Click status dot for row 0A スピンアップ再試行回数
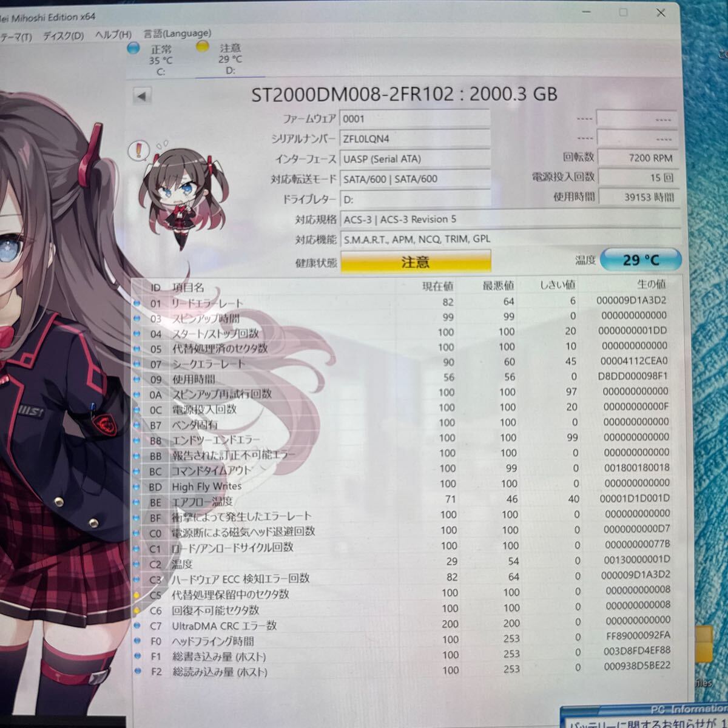The width and height of the screenshot is (728, 728). (x=136, y=394)
